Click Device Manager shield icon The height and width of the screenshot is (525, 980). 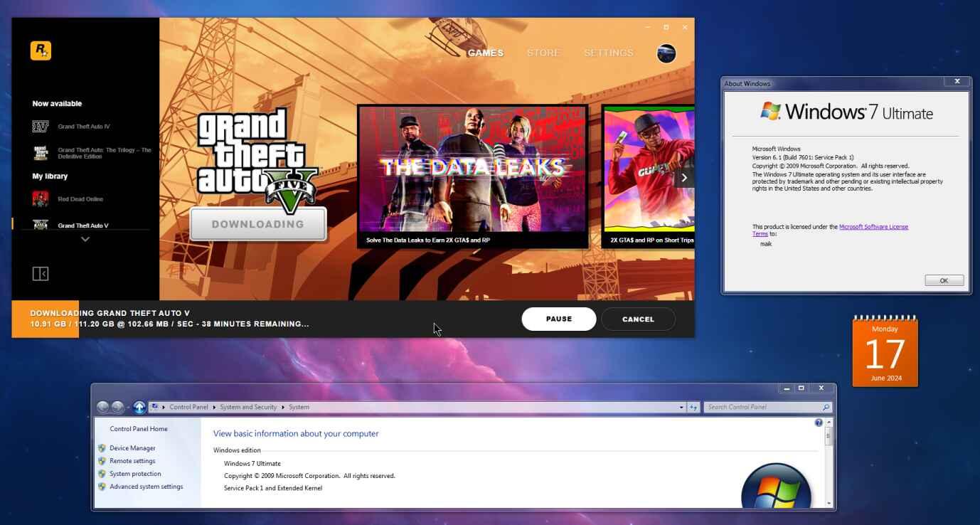102,448
